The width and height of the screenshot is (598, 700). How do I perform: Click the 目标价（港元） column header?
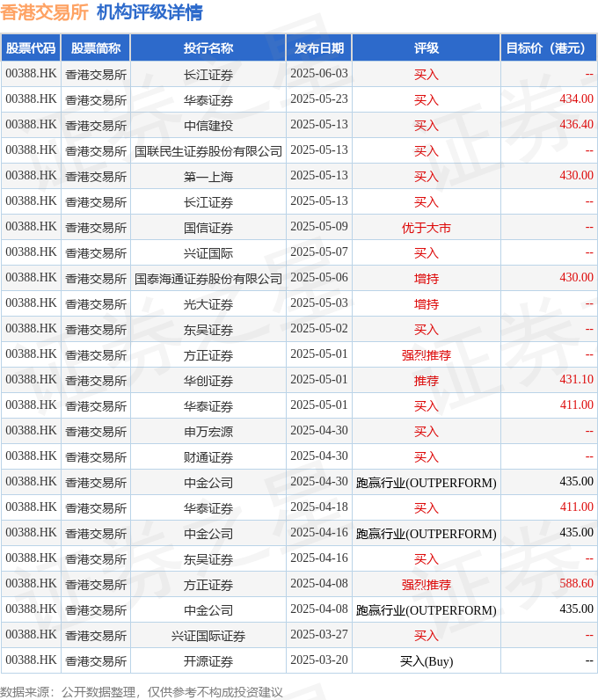pyautogui.click(x=549, y=47)
